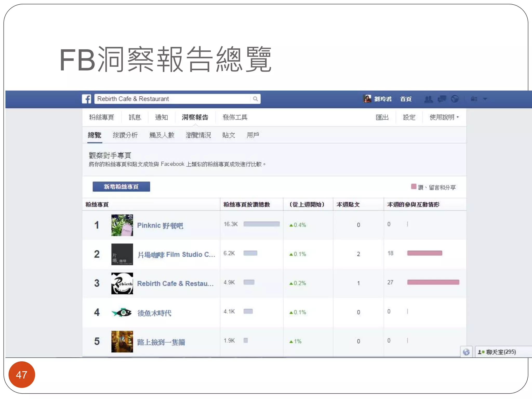Click the 4.1K likes value
The width and height of the screenshot is (532, 399).
pyautogui.click(x=229, y=311)
